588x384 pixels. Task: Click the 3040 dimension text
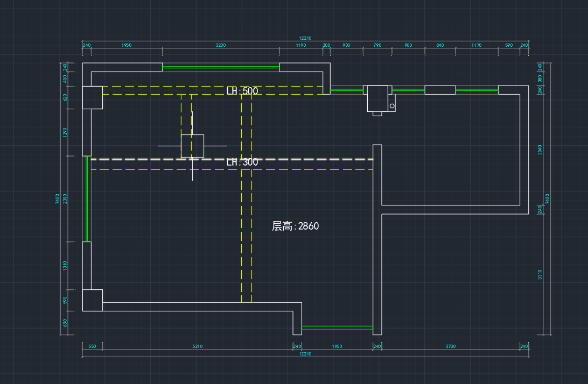point(540,150)
